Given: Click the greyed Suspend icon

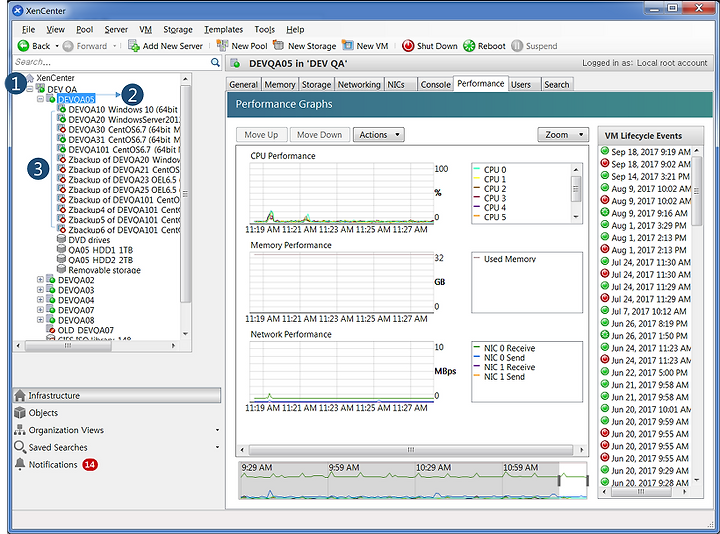Looking at the screenshot, I should pos(517,46).
